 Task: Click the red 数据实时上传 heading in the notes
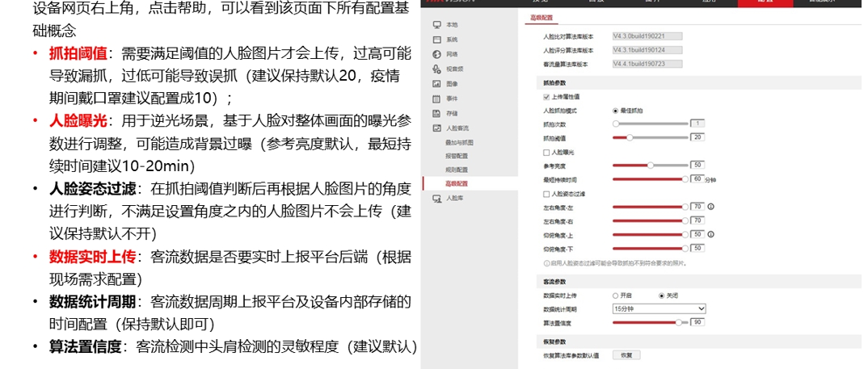92,257
